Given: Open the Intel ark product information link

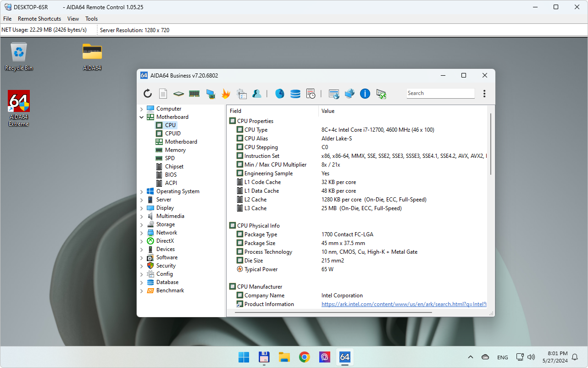Looking at the screenshot, I should pyautogui.click(x=404, y=304).
